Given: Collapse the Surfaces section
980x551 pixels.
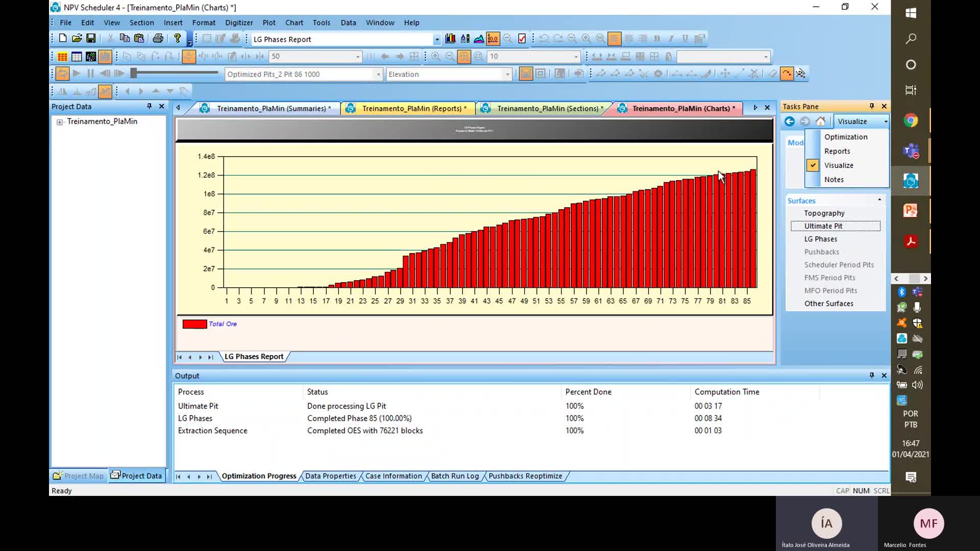Looking at the screenshot, I should pos(879,200).
